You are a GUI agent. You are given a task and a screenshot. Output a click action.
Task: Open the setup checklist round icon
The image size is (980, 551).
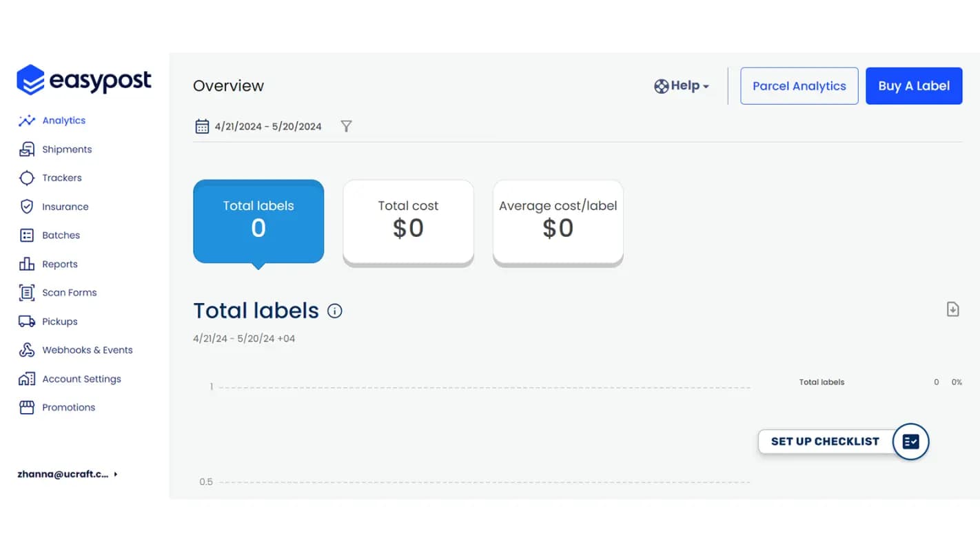(x=910, y=441)
